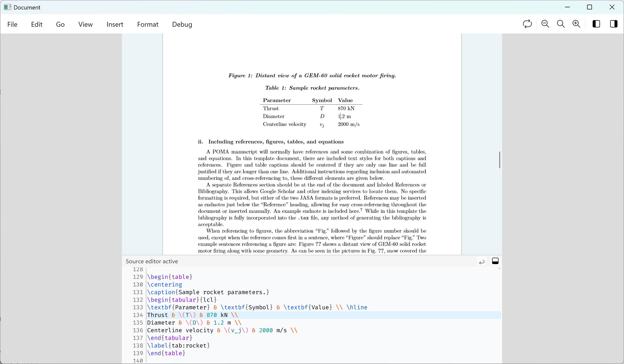Expand the Insert menu
Image resolution: width=624 pixels, height=364 pixels.
[115, 24]
